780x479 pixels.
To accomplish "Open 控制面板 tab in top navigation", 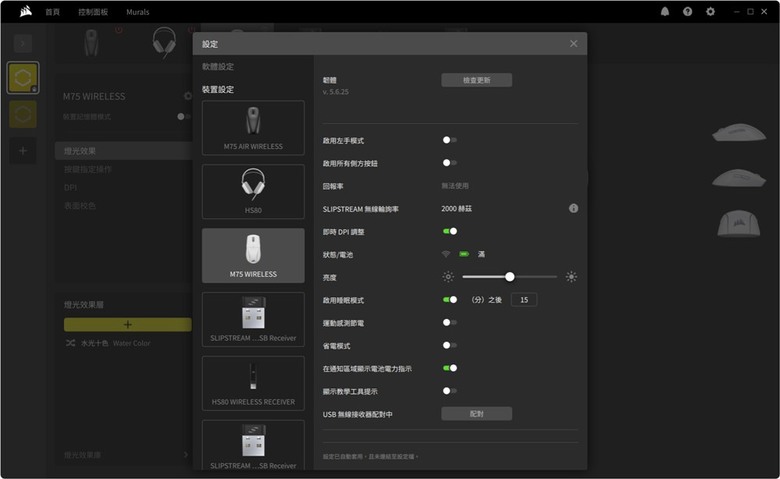I will pyautogui.click(x=93, y=12).
